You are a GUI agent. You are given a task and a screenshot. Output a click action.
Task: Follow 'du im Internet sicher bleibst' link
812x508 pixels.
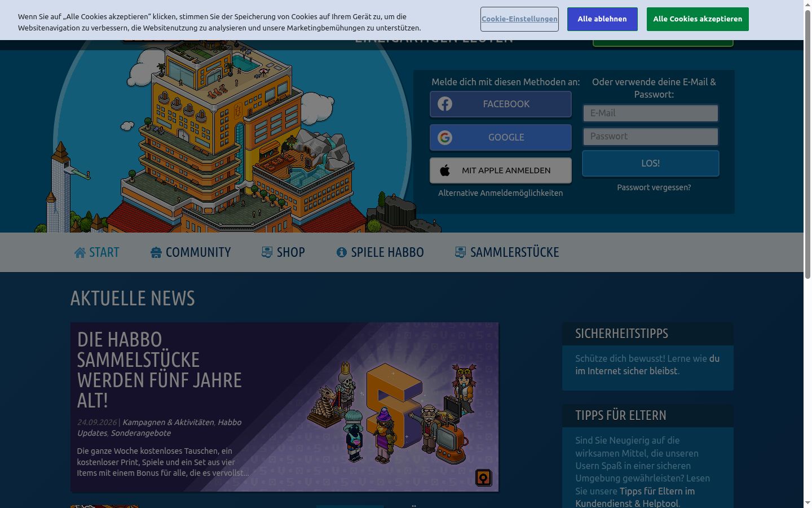point(647,365)
